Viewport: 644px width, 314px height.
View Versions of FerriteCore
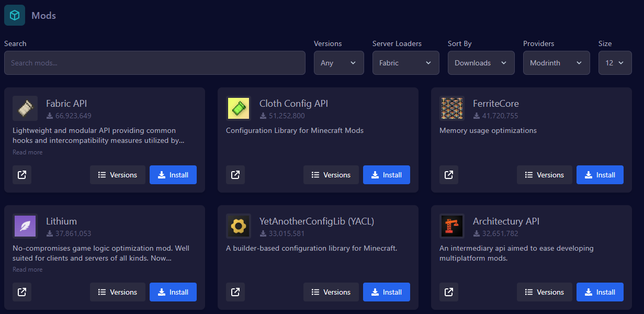pyautogui.click(x=545, y=175)
